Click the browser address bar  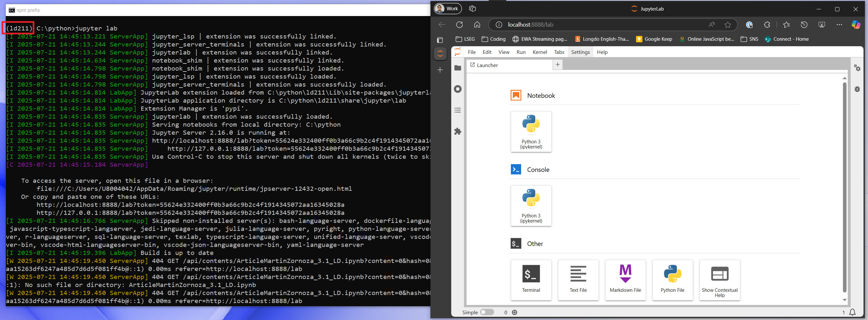point(573,25)
